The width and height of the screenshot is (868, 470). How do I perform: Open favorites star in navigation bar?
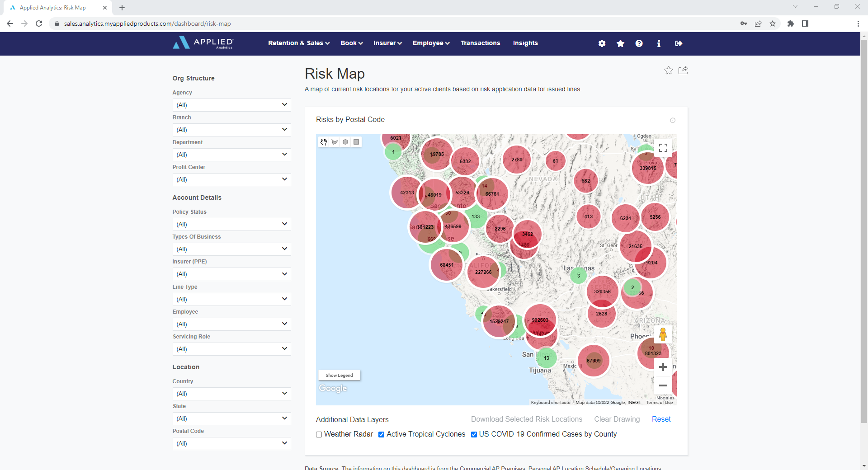click(620, 43)
